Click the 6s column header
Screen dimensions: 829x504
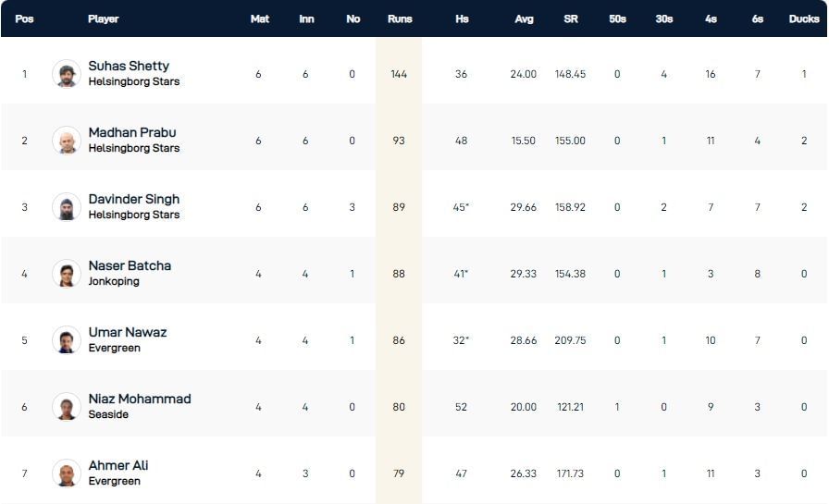758,18
